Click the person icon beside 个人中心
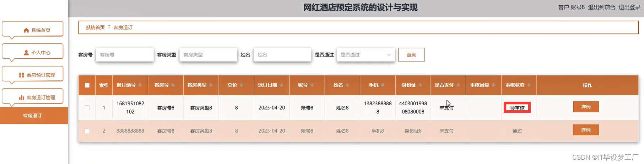The height and width of the screenshot is (164, 644). 26,53
